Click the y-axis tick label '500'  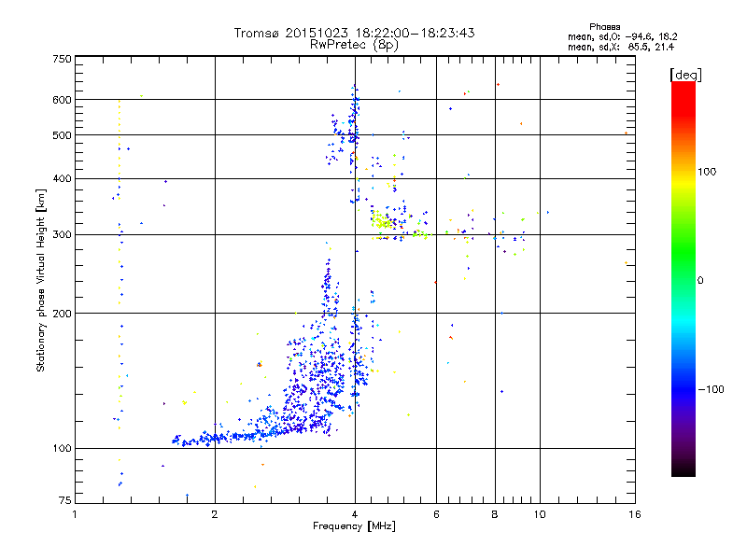[x=62, y=135]
